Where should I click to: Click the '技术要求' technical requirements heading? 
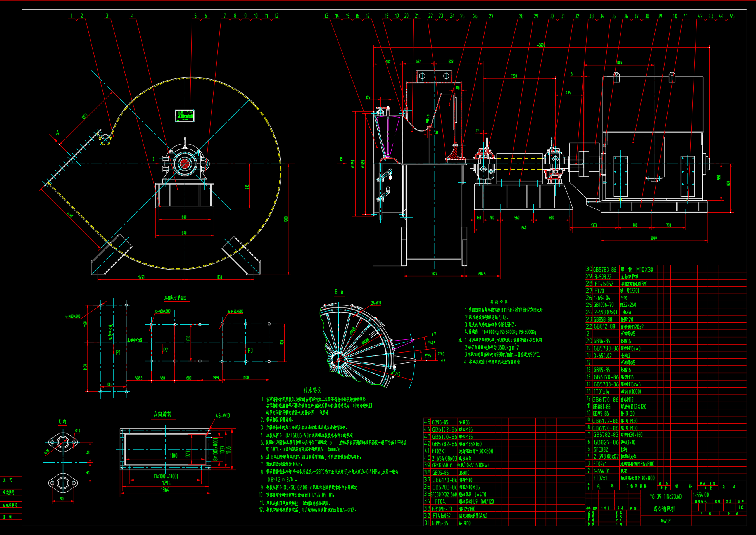tap(312, 390)
